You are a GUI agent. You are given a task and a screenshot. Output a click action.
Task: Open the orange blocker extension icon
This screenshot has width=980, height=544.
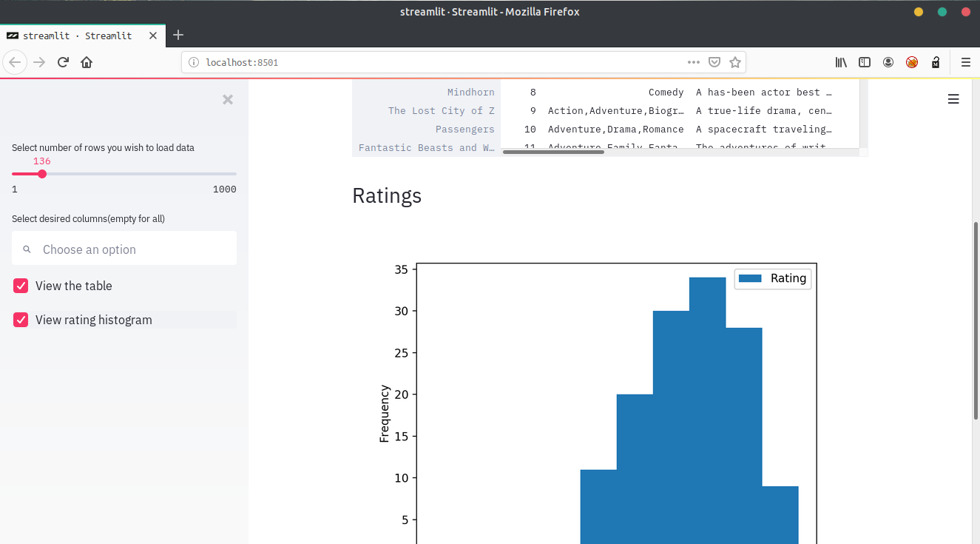pos(912,62)
